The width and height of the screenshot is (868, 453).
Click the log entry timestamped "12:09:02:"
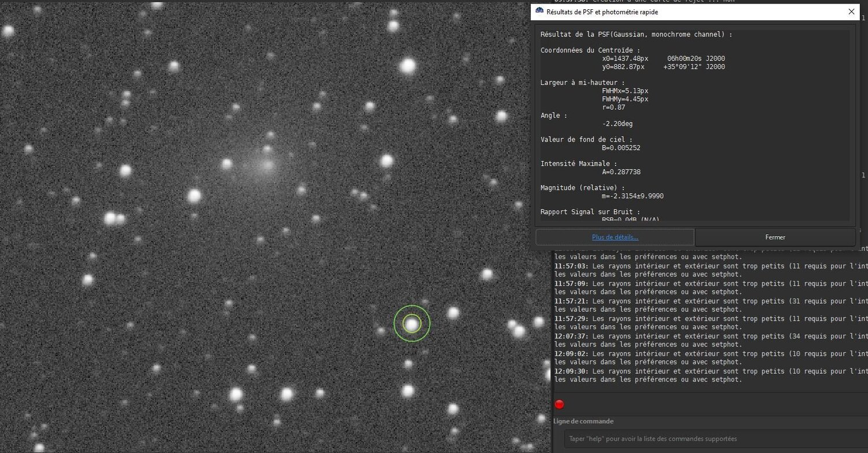710,358
